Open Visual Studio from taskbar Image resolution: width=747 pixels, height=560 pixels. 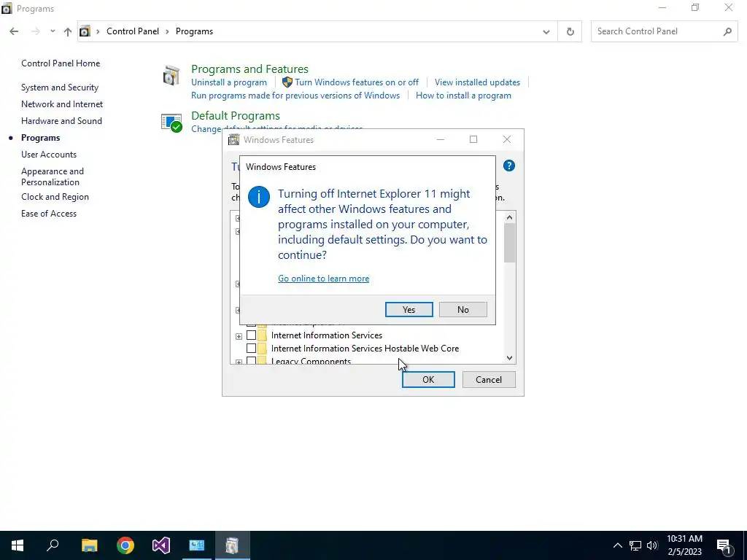point(161,545)
